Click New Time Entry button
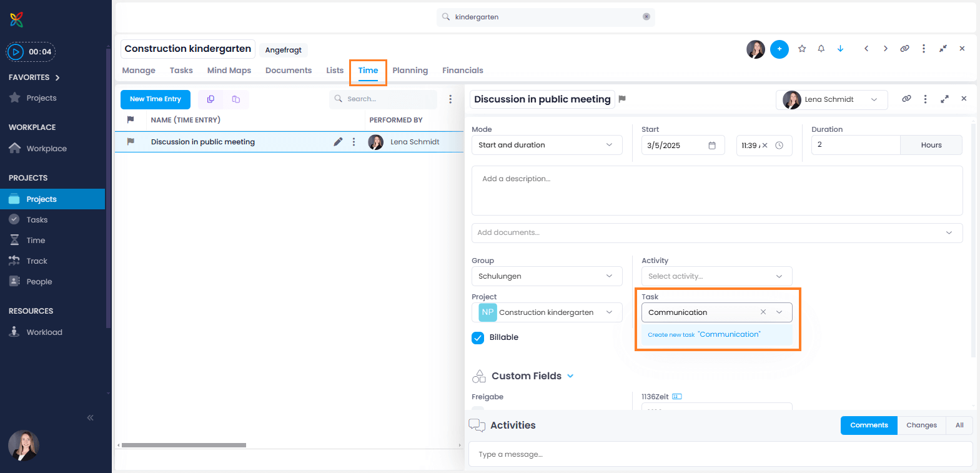Image resolution: width=980 pixels, height=473 pixels. pos(156,99)
